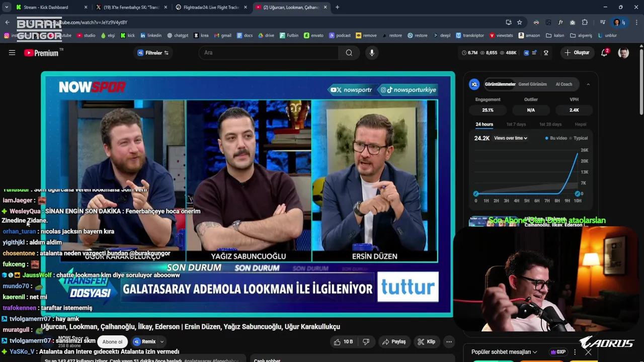Screen dimensions: 644x362
Task: Click the NOW Spor video player
Action: tap(248, 194)
